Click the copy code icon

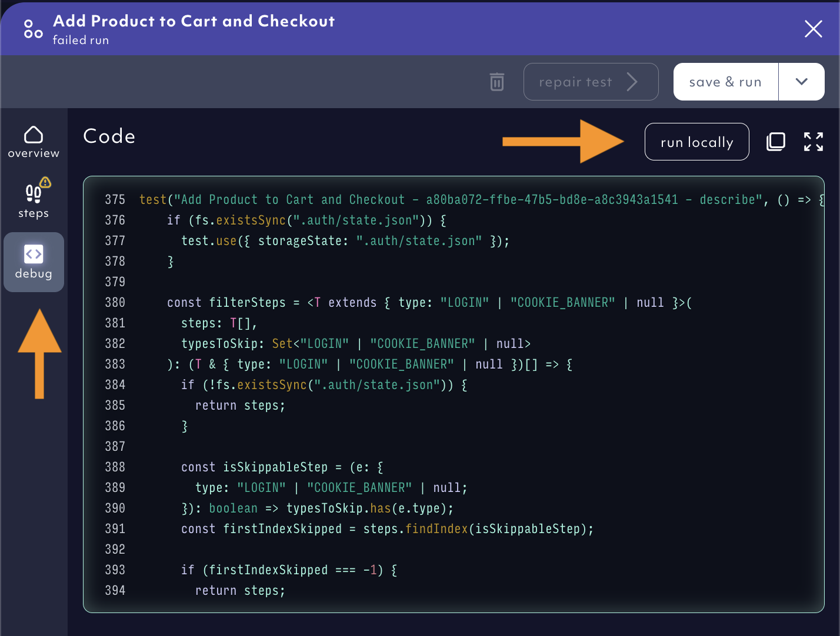(776, 142)
